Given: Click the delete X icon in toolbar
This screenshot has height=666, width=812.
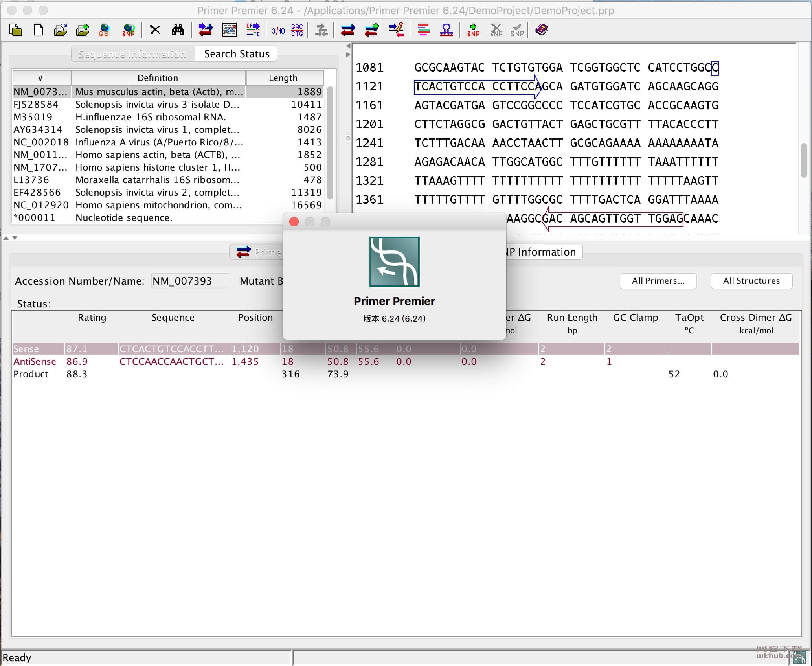Looking at the screenshot, I should [x=155, y=30].
